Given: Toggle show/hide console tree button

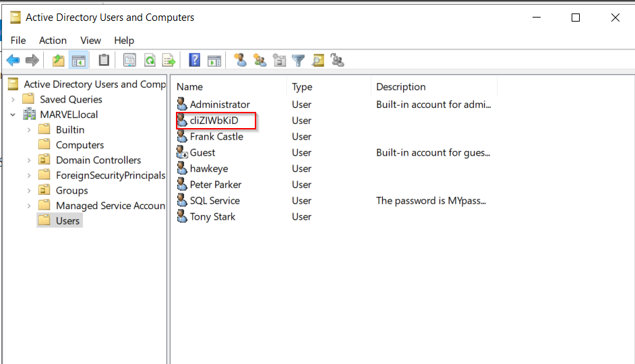Looking at the screenshot, I should pos(79,61).
